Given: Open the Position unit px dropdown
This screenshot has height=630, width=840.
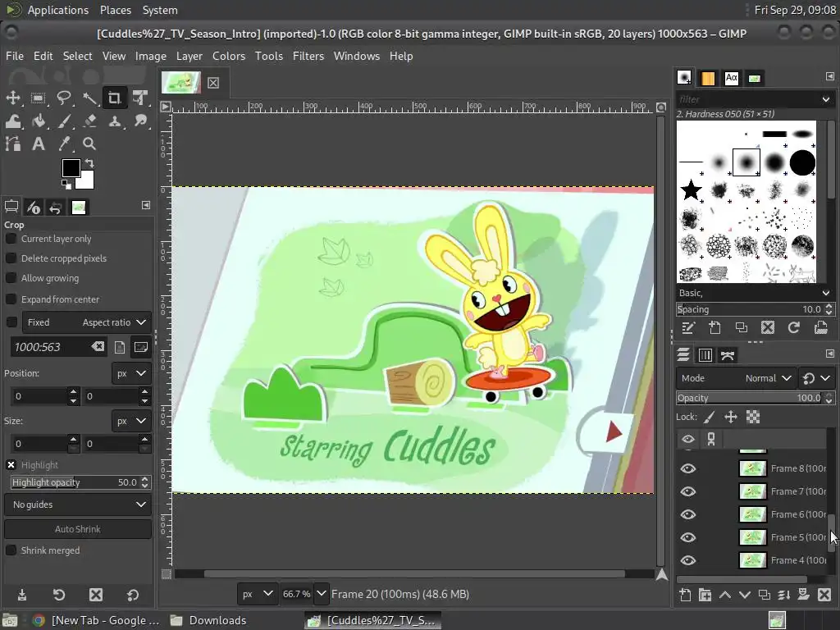Looking at the screenshot, I should (131, 373).
